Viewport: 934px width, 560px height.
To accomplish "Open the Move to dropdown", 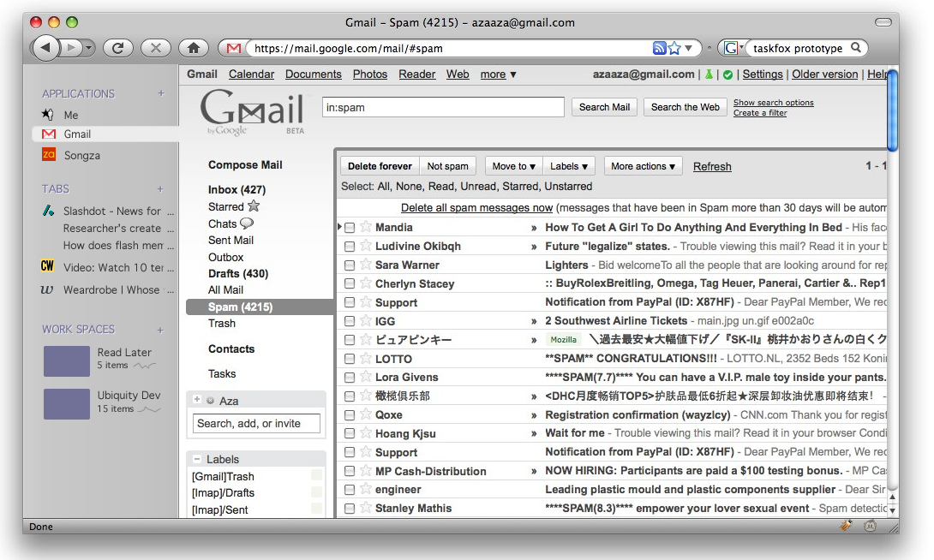I will click(513, 166).
